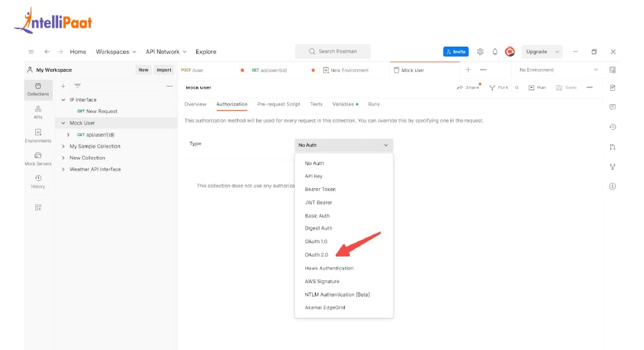
Task: Open the POST /user request tab
Action: coord(213,70)
